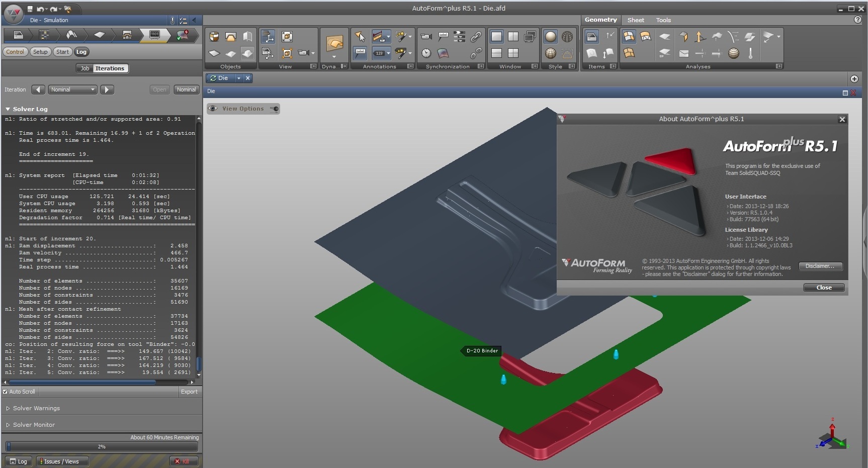Image resolution: width=868 pixels, height=468 pixels.
Task: Click the D-20 Binder label in viewport
Action: click(482, 351)
